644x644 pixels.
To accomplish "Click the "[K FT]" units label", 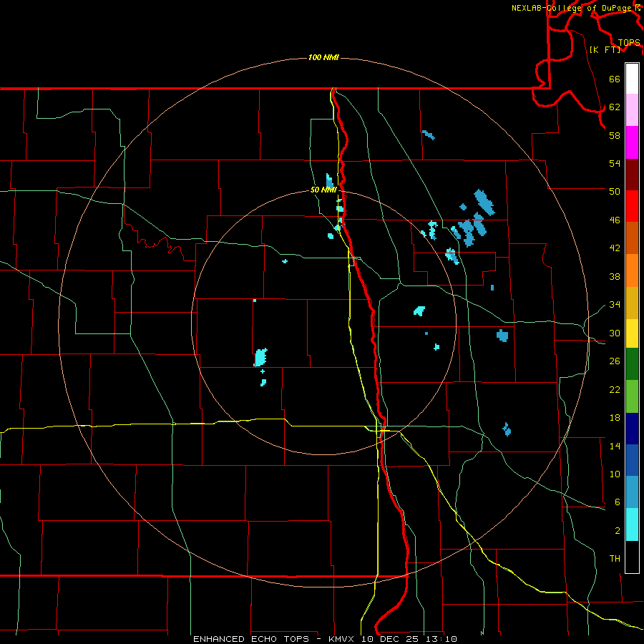I will [605, 49].
